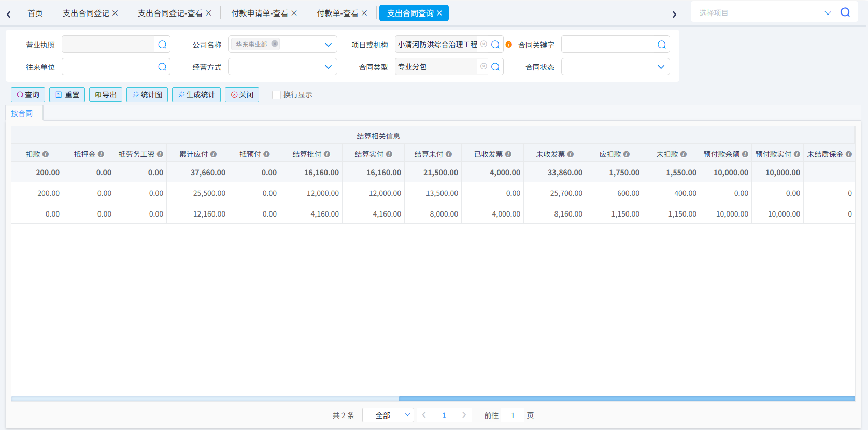868x430 pixels.
Task: Click the horizontal table scrollbar
Action: click(x=627, y=399)
